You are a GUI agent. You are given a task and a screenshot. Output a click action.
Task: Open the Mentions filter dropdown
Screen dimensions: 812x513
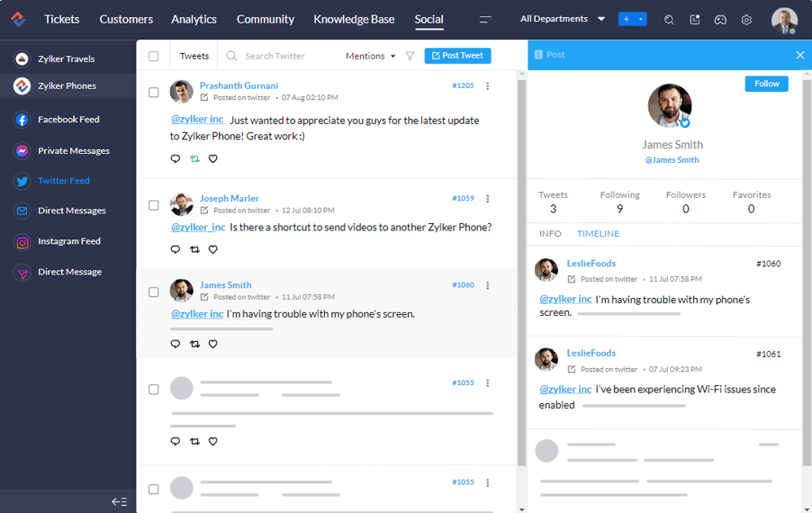tap(371, 56)
